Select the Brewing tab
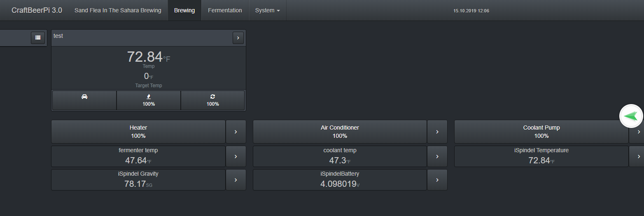This screenshot has height=216, width=644. (184, 10)
